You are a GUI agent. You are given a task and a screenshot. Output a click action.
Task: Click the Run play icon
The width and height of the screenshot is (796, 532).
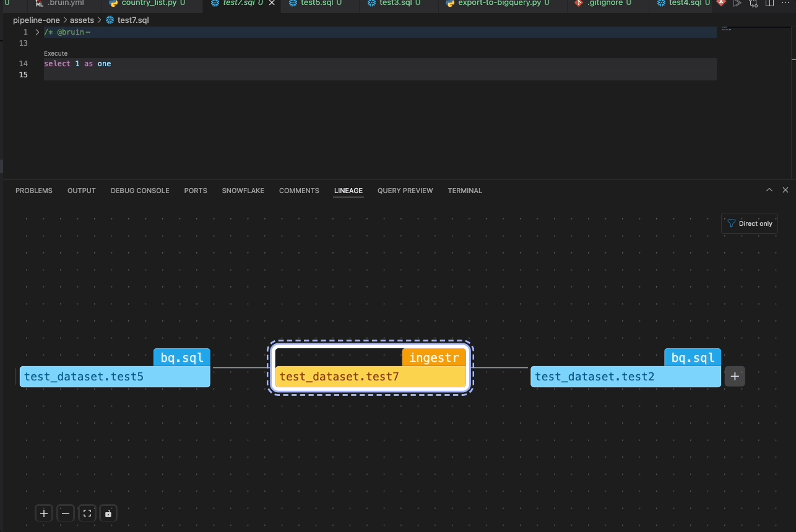737,3
